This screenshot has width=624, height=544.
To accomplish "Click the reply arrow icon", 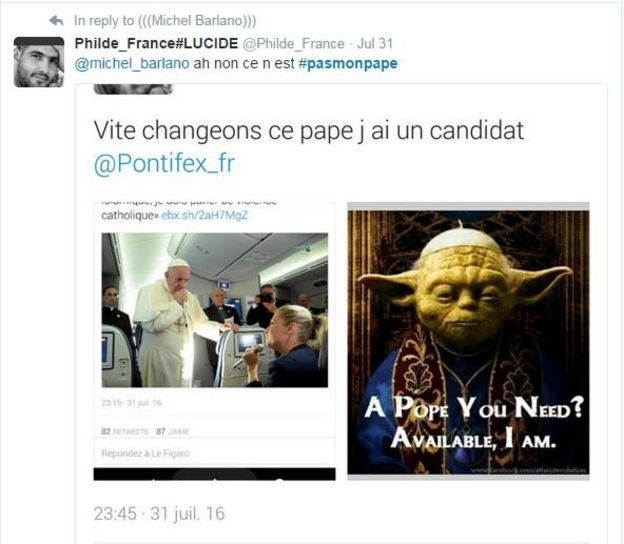I will [56, 20].
